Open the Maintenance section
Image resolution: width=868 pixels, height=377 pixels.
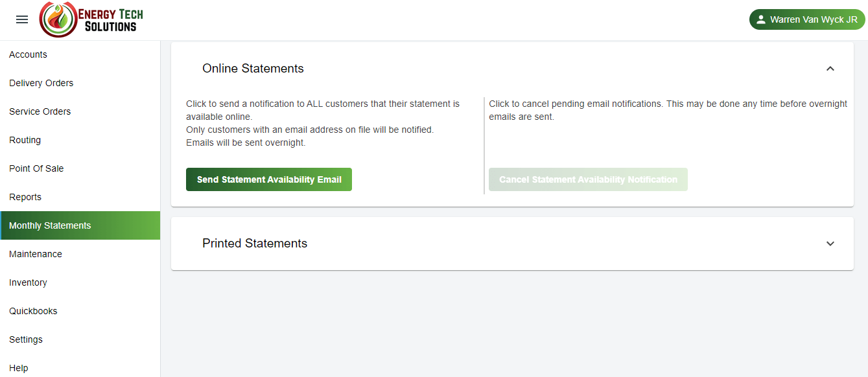pyautogui.click(x=36, y=254)
